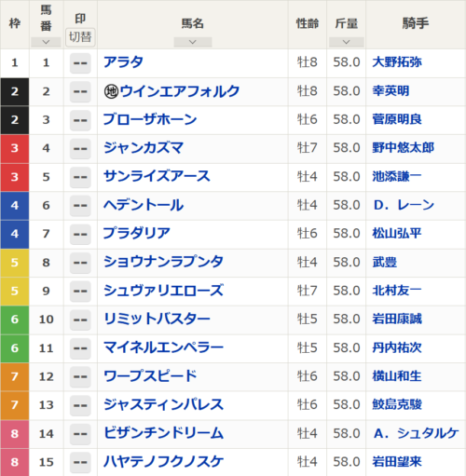Set the mark for ハヤテノフクノスケ's row
Image resolution: width=466 pixels, height=476 pixels.
click(80, 462)
